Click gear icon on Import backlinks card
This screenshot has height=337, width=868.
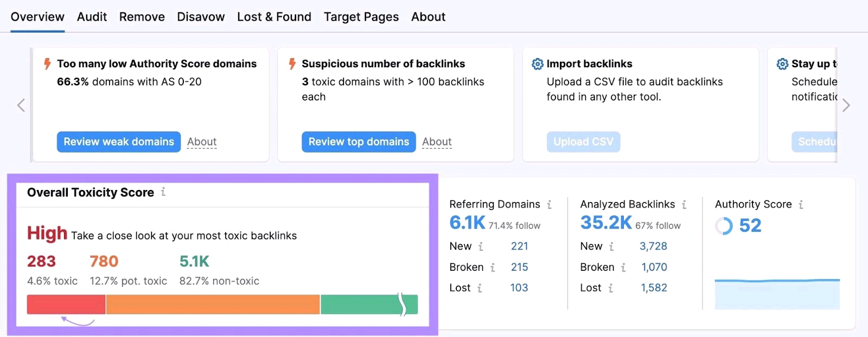(537, 64)
